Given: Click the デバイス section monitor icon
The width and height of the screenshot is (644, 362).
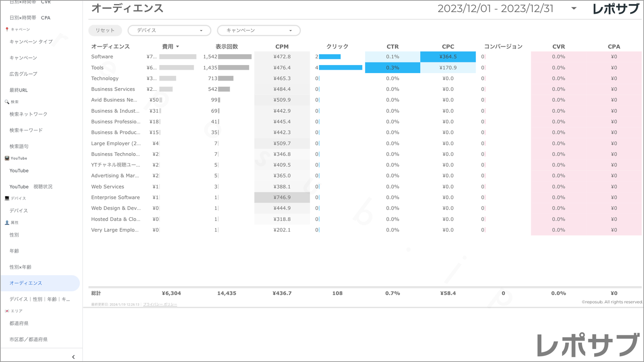Looking at the screenshot, I should 7,198.
